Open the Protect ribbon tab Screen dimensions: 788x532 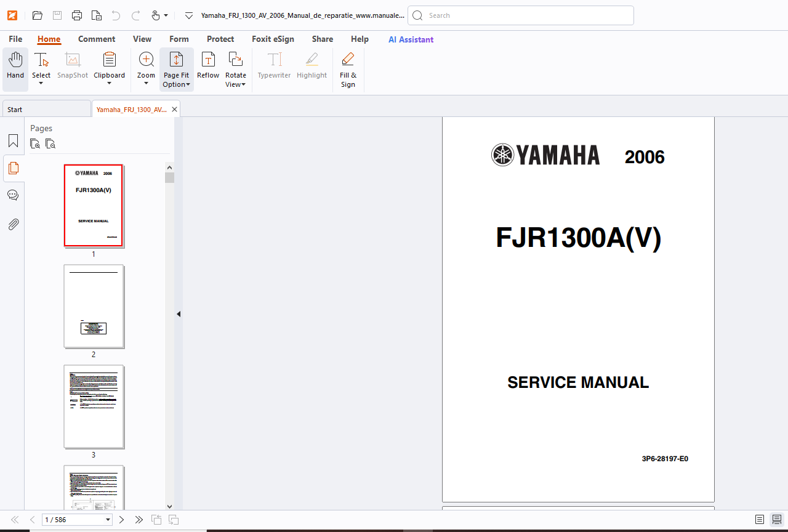click(220, 39)
